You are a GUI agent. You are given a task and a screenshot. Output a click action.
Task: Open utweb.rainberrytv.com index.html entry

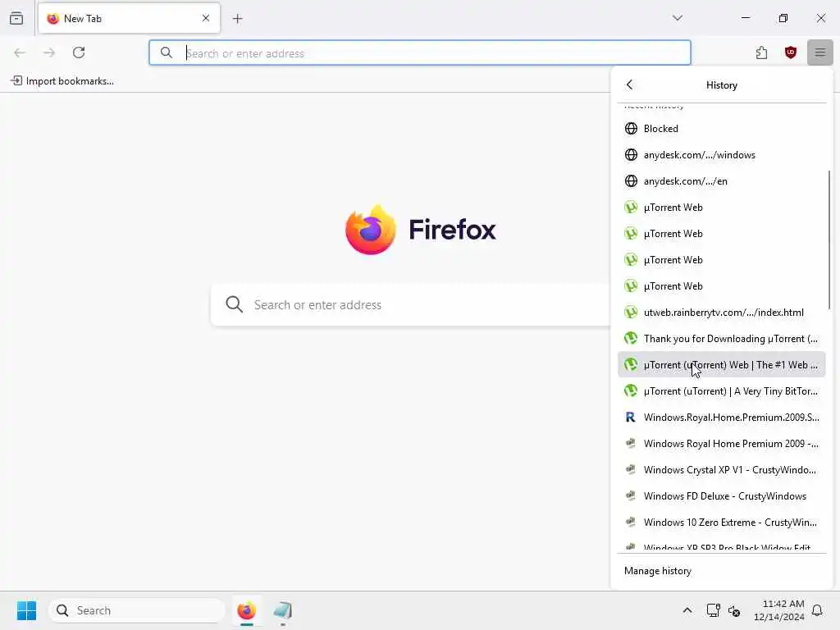721,313
